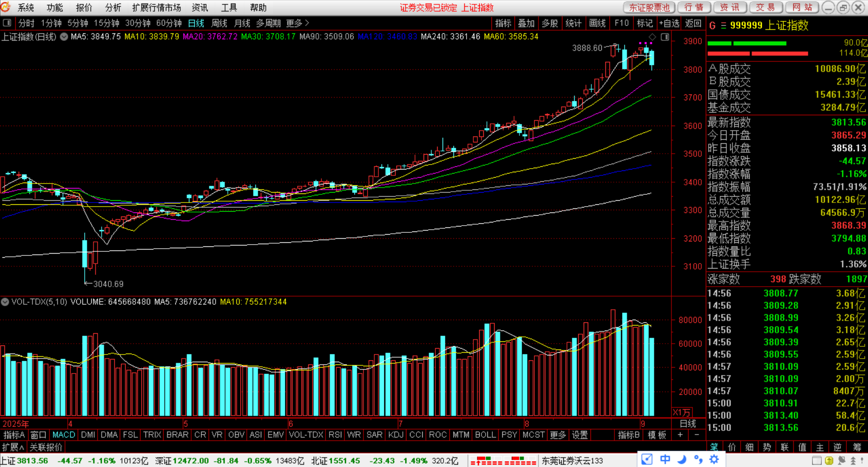Click the green list icon before 999999

[x=723, y=26]
